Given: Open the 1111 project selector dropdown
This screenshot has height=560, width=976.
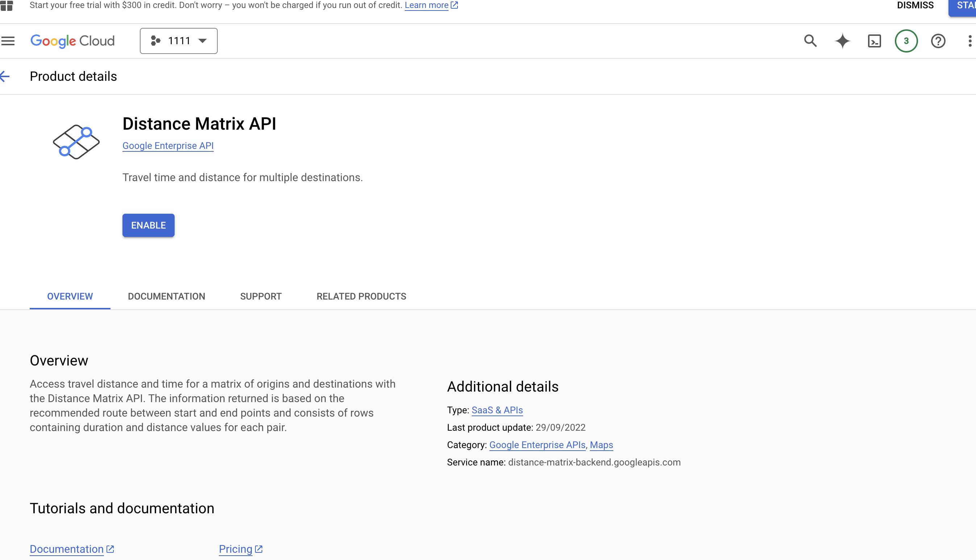Looking at the screenshot, I should tap(179, 41).
